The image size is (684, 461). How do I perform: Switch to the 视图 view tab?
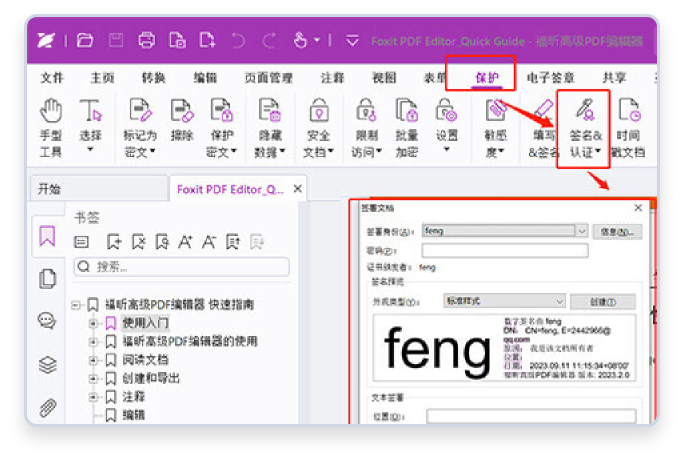(384, 78)
